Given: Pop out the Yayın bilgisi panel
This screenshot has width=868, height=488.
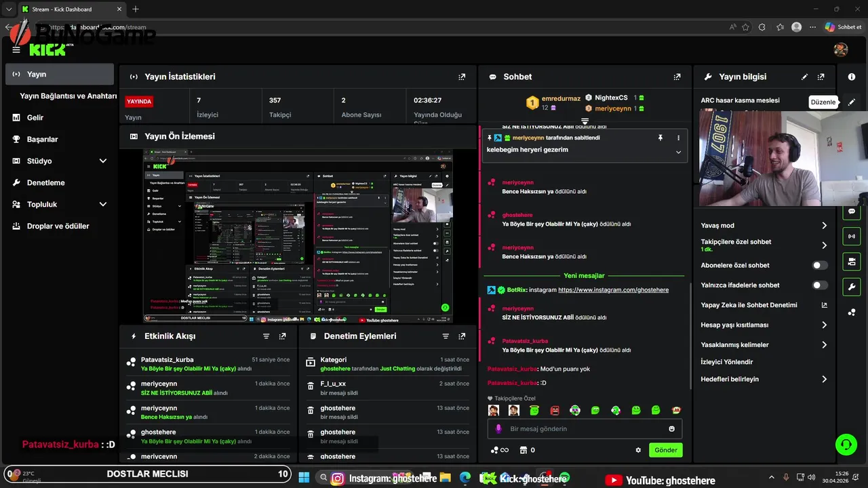Looking at the screenshot, I should (x=821, y=77).
